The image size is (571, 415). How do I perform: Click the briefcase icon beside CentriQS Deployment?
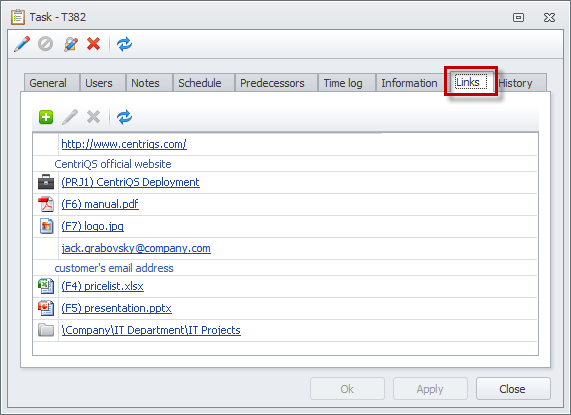tap(46, 182)
